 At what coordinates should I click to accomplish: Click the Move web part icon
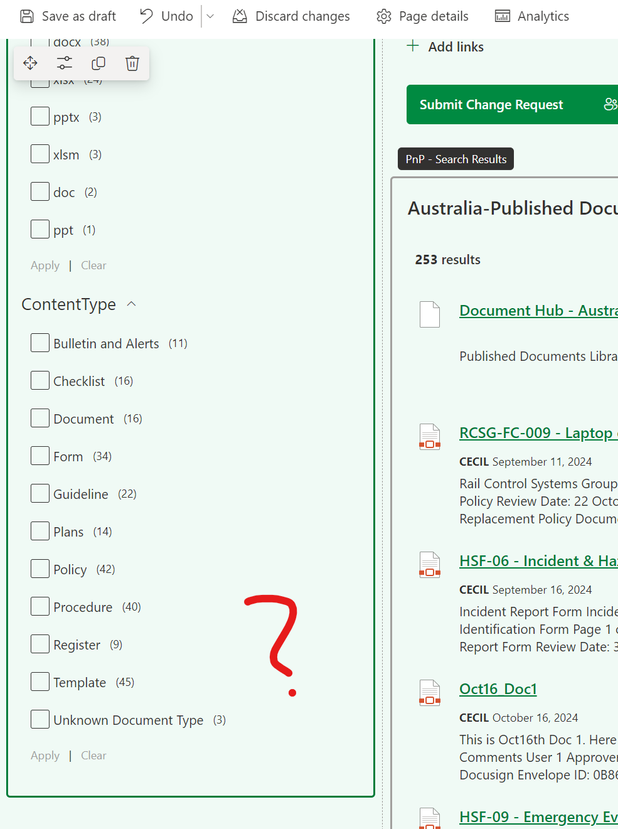[x=30, y=63]
